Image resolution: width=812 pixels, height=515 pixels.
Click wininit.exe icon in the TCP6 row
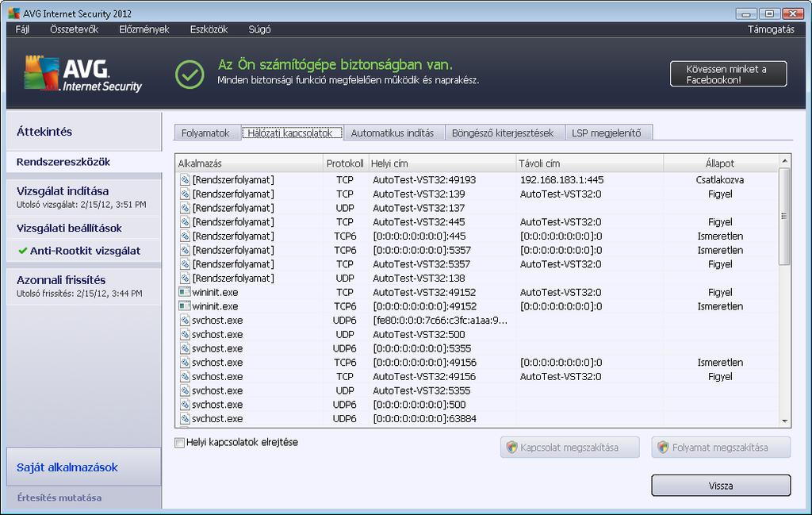(x=185, y=306)
